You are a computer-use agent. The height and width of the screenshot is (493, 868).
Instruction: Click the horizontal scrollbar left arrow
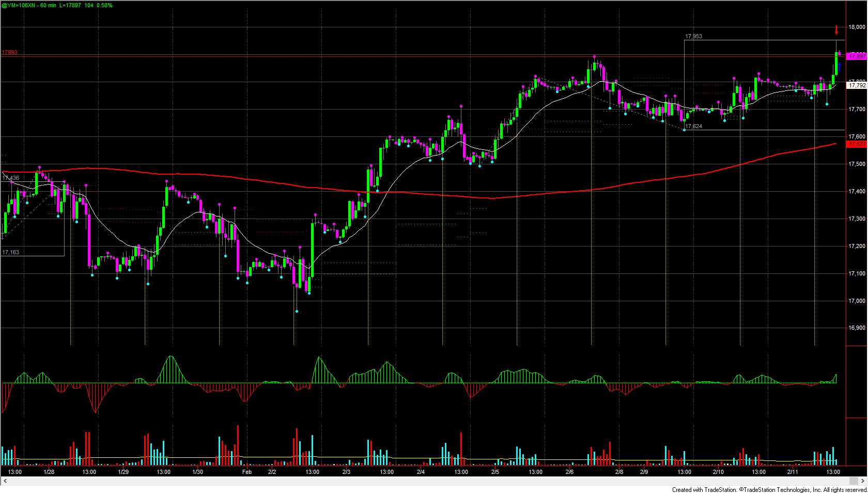tap(6, 481)
